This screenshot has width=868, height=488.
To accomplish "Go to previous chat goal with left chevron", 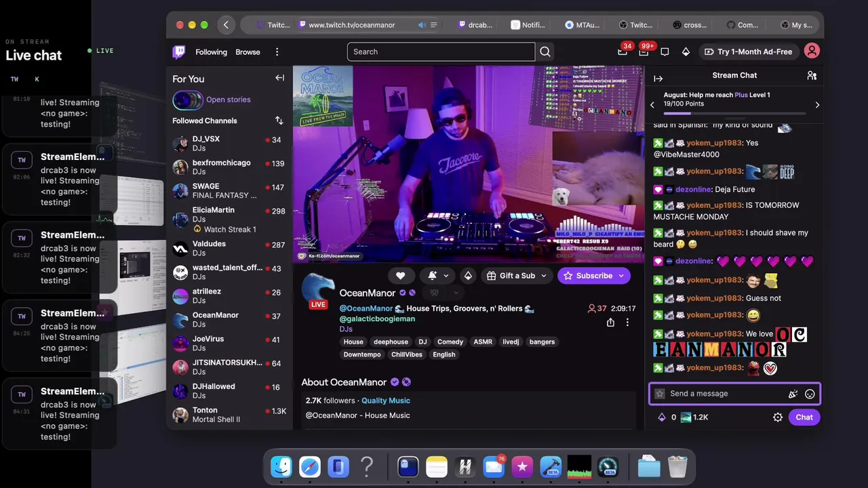I will click(652, 105).
